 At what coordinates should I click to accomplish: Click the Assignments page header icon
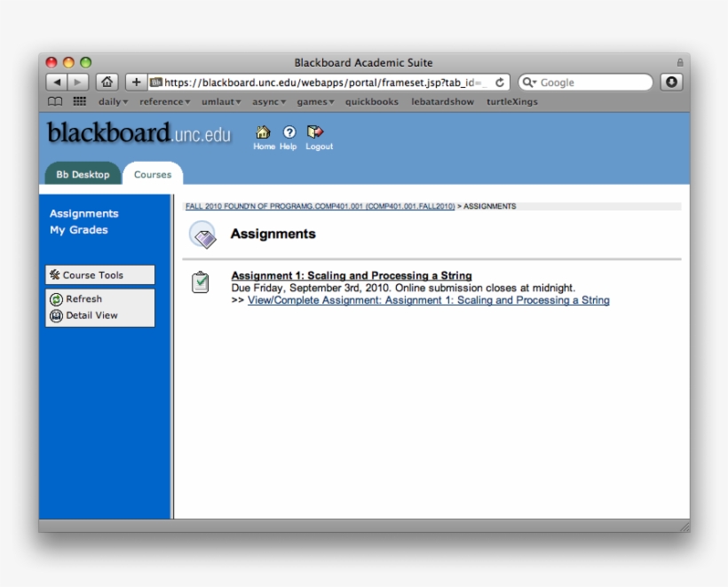(x=206, y=235)
